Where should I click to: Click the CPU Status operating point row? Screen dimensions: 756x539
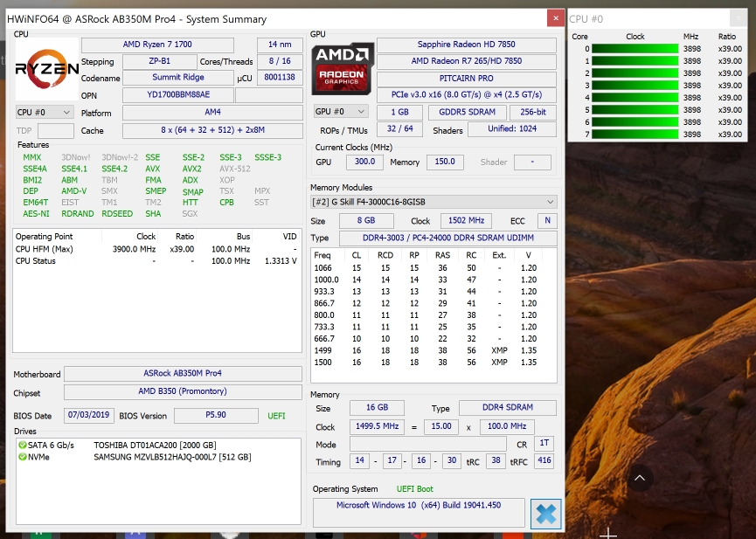[x=156, y=261]
